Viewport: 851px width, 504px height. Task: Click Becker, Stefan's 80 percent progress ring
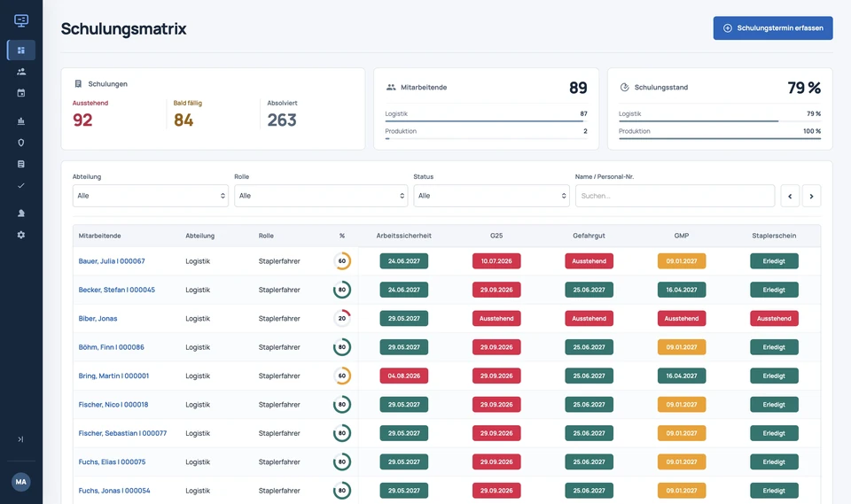(x=342, y=290)
